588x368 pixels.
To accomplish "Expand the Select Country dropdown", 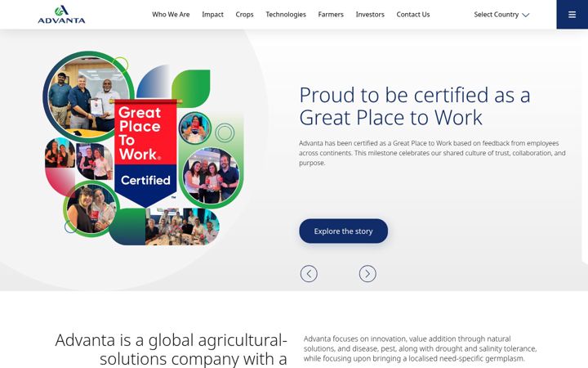I will [501, 15].
